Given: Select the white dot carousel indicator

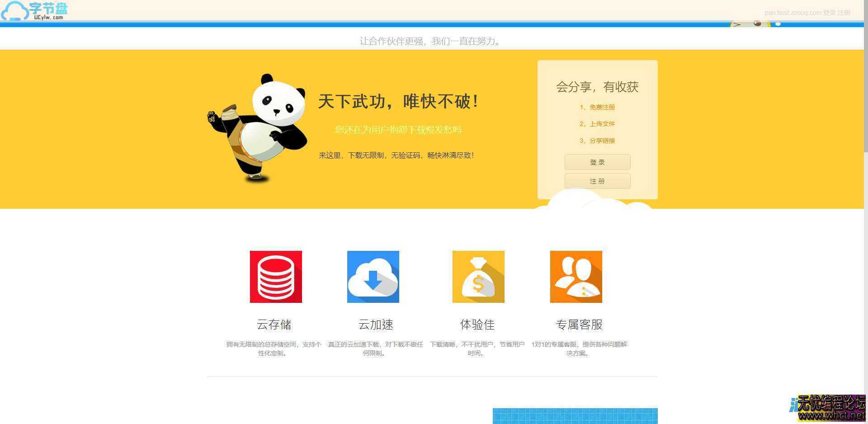Looking at the screenshot, I should coord(778,24).
